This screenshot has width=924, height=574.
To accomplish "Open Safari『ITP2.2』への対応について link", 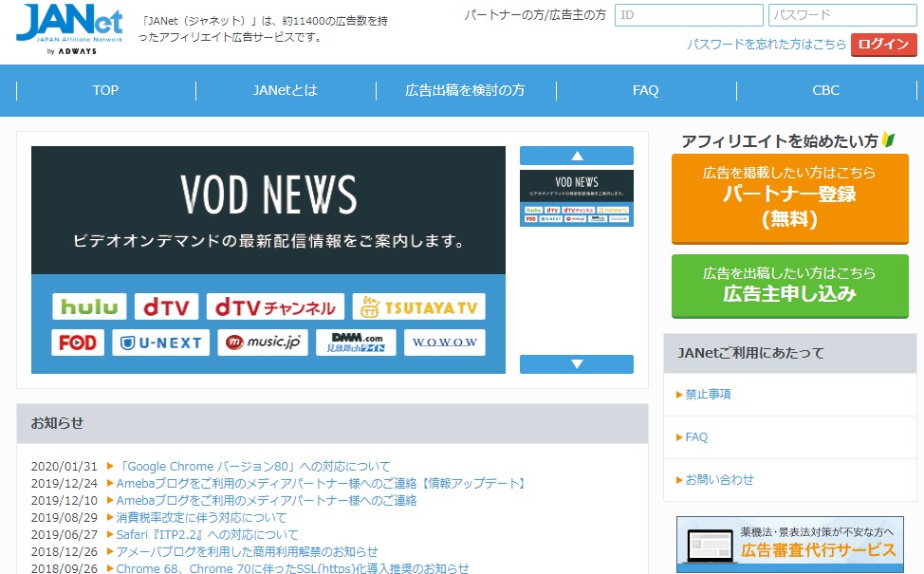I will point(207,534).
